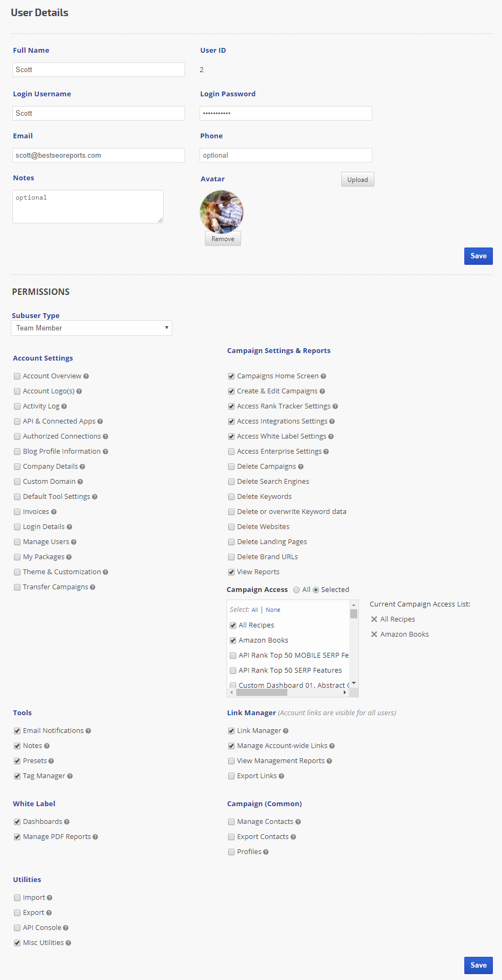
Task: Uncheck the View Reports permission
Action: (x=231, y=572)
